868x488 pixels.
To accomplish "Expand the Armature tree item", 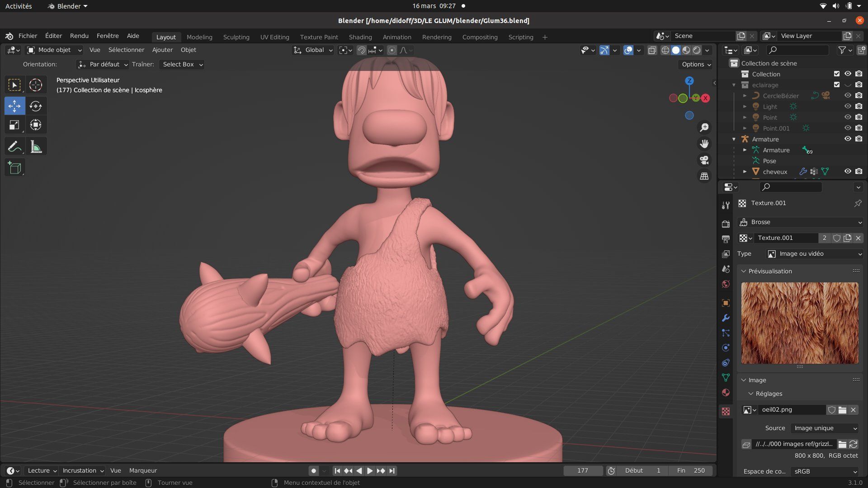I will (x=745, y=150).
